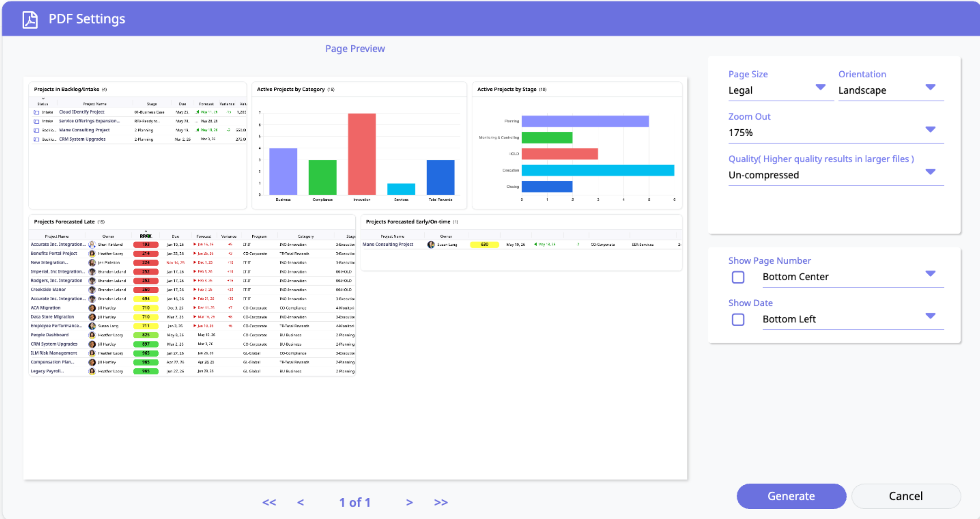Go to previous page arrow
The height and width of the screenshot is (519, 980).
300,502
